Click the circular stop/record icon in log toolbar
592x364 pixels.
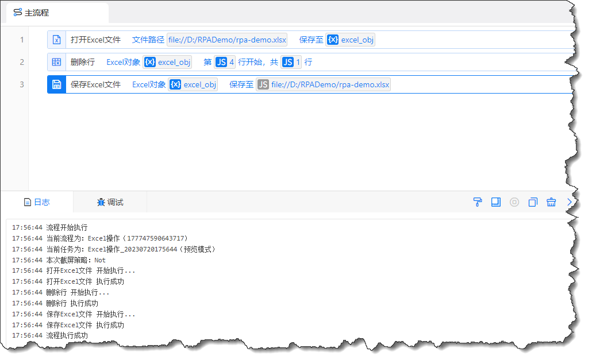point(514,202)
